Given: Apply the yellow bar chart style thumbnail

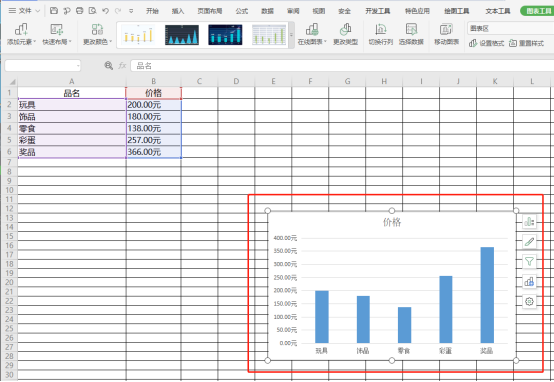Looking at the screenshot, I should 138,35.
